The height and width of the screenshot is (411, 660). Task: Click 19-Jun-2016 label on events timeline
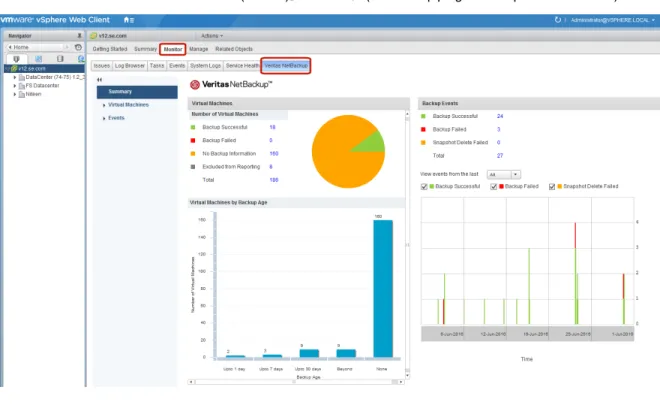pyautogui.click(x=535, y=334)
